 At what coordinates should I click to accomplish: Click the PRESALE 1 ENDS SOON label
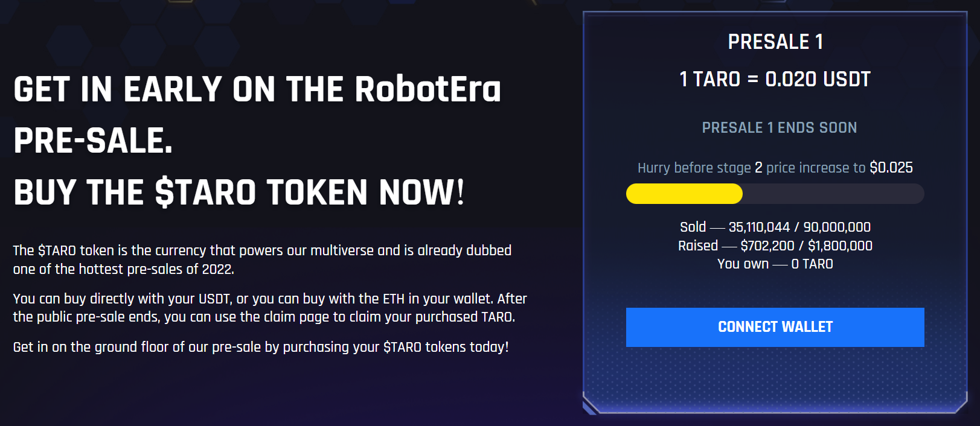click(x=779, y=128)
